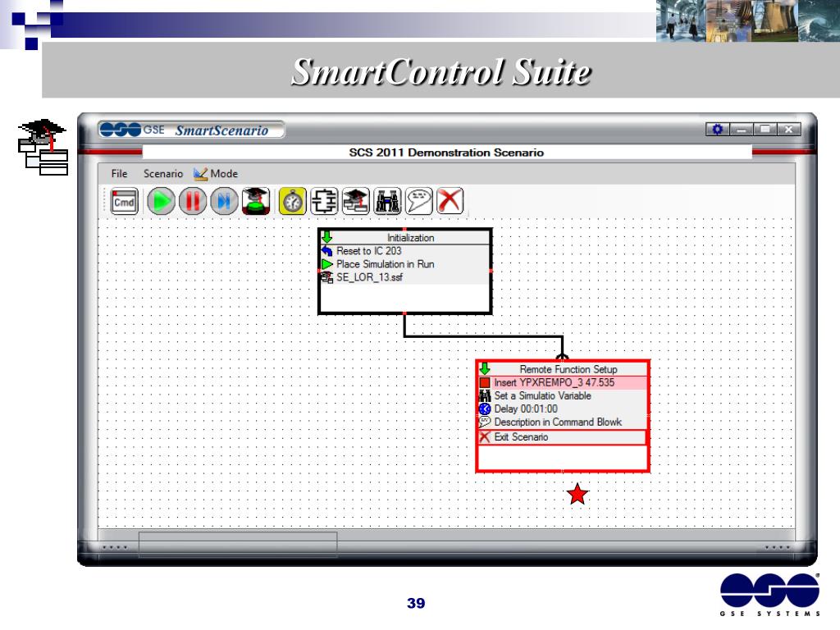Select 'Insert YPXREMPO_3 47.535' row
840x630 pixels.
coord(563,382)
